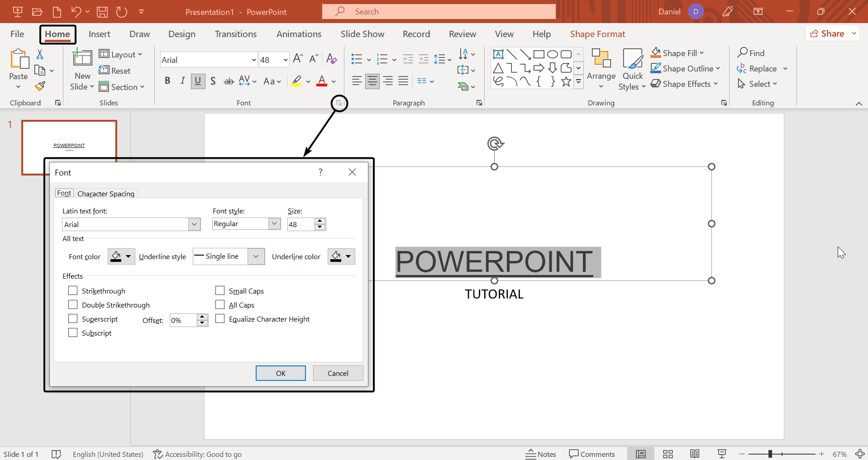Expand the Font style dropdown
This screenshot has height=460, width=868.
click(x=274, y=224)
